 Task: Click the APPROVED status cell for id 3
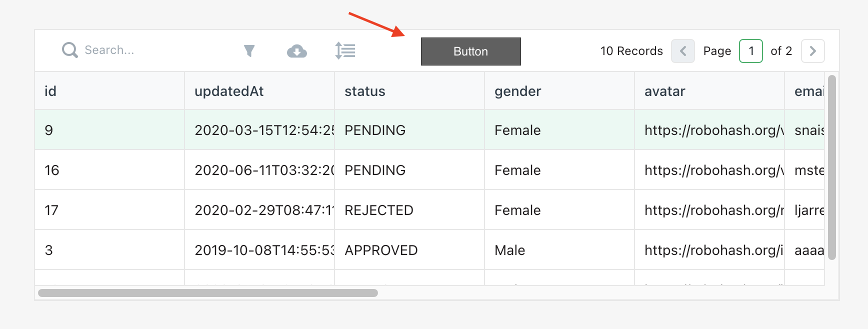[380, 250]
